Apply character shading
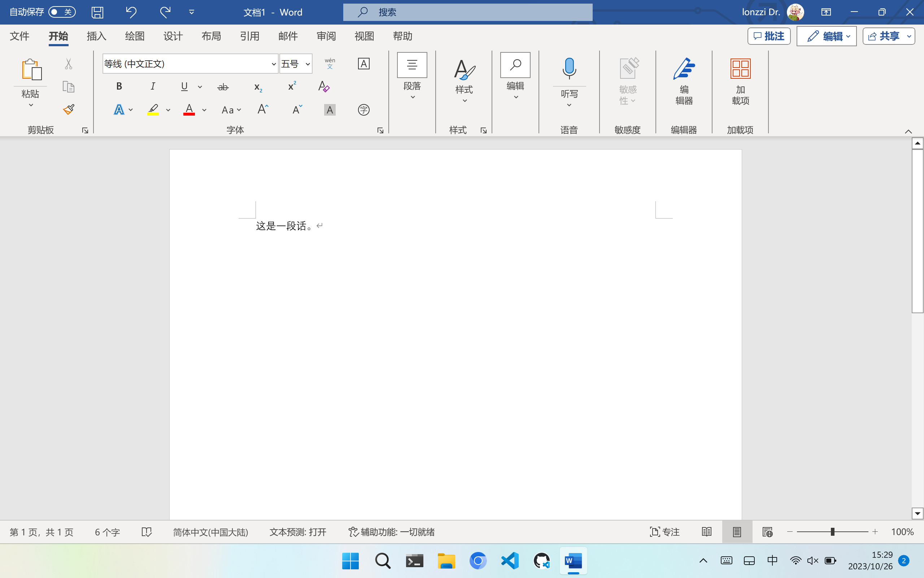 tap(330, 110)
